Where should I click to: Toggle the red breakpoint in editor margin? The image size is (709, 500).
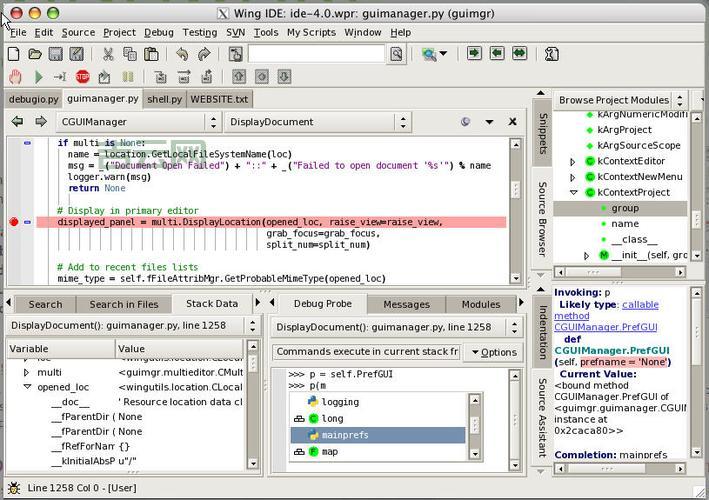13,222
